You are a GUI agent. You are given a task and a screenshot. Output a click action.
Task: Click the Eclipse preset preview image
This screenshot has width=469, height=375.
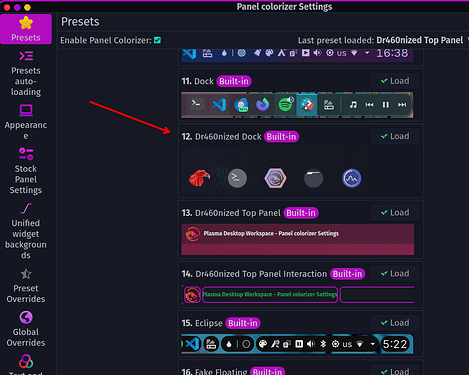click(297, 344)
